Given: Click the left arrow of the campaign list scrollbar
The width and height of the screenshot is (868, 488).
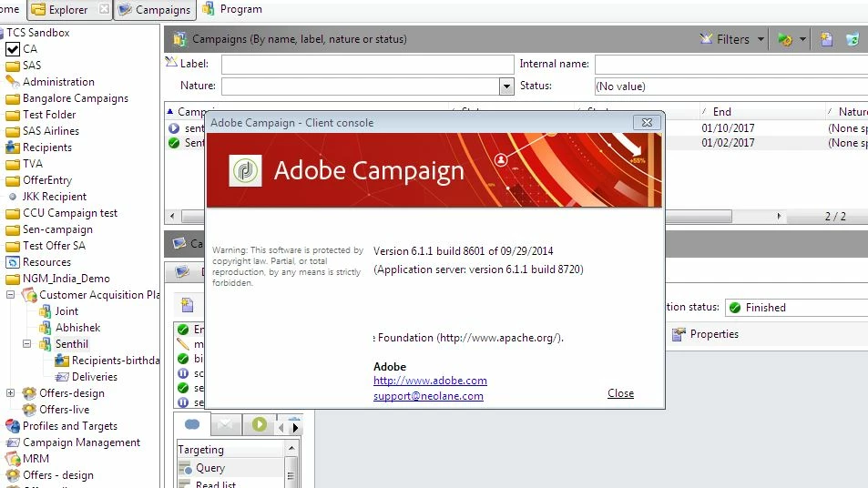Looking at the screenshot, I should coord(172,216).
